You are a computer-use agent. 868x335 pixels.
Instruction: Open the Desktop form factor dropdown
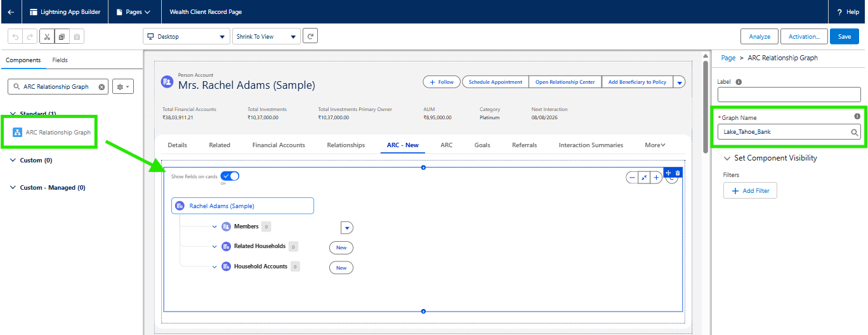point(186,37)
